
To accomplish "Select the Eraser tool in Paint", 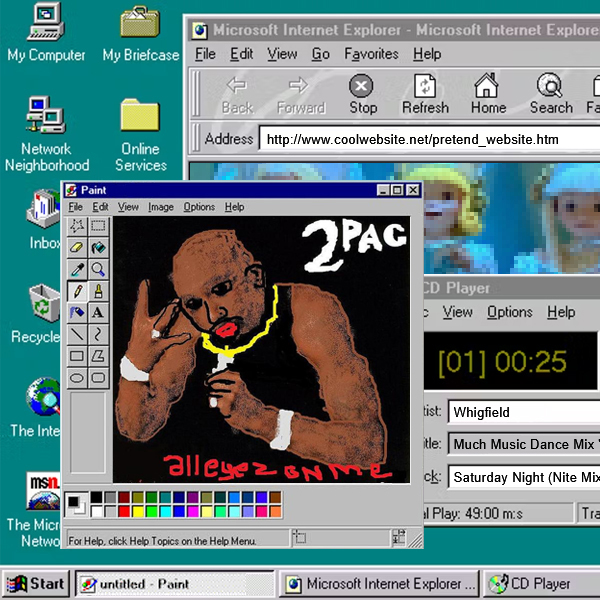I will pyautogui.click(x=77, y=247).
